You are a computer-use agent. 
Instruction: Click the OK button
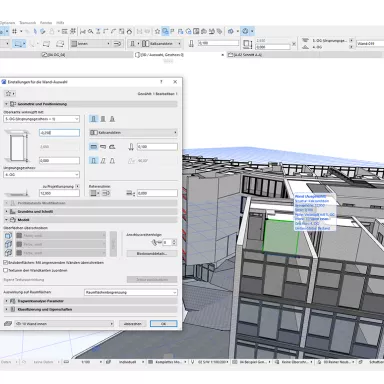(x=163, y=324)
